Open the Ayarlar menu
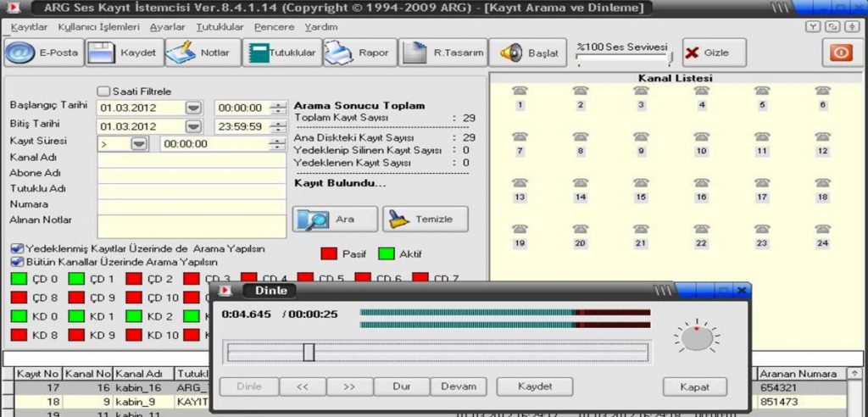Screen dimensions: 868x417 [x=167, y=27]
